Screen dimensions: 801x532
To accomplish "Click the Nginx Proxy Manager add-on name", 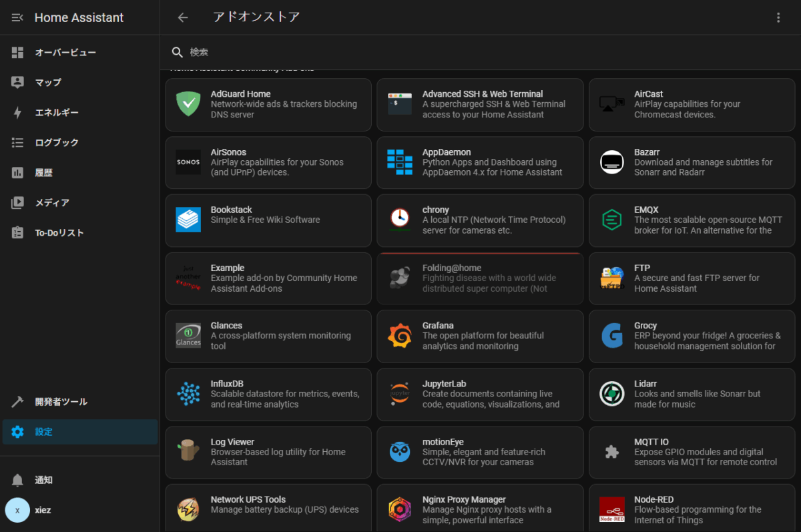I will [x=465, y=499].
